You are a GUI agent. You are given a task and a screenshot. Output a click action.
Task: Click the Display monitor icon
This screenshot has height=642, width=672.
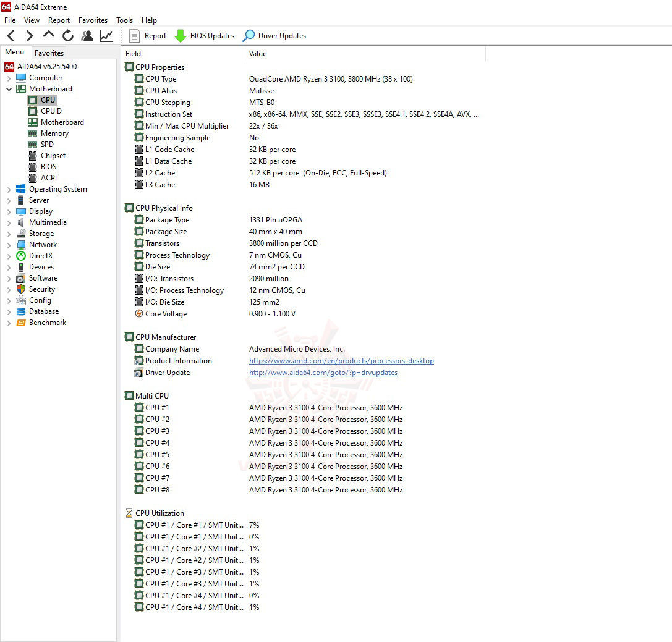tap(21, 211)
